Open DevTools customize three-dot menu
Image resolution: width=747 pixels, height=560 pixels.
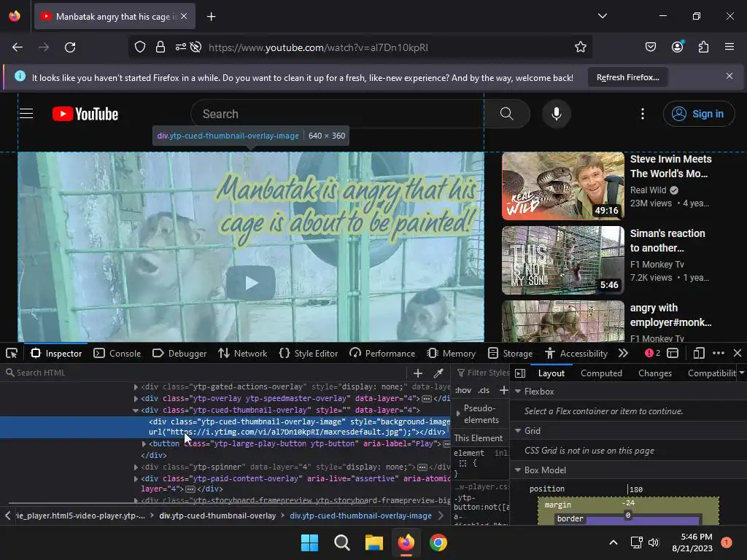[719, 353]
